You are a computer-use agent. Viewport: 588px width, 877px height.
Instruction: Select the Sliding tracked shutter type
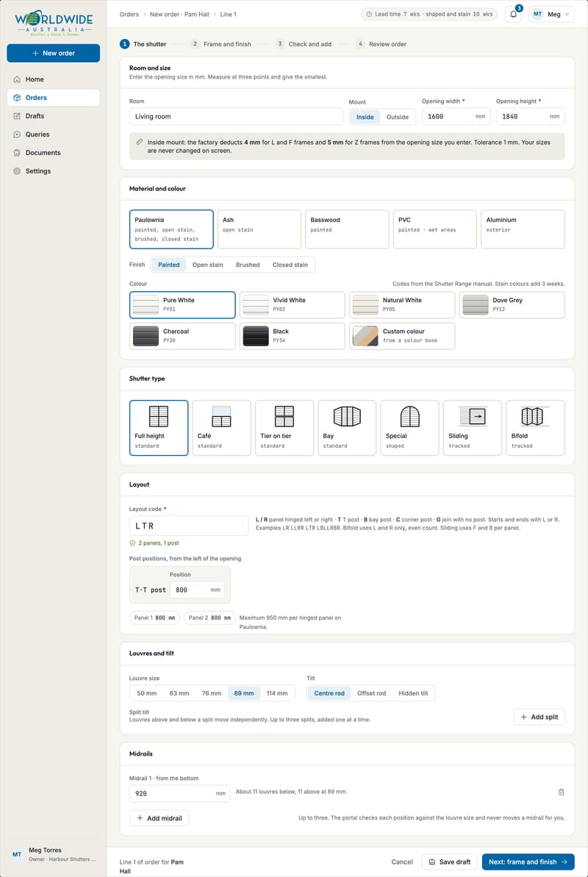click(x=473, y=428)
